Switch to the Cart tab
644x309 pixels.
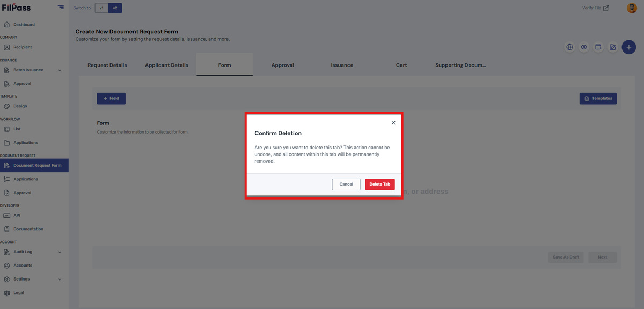[401, 65]
